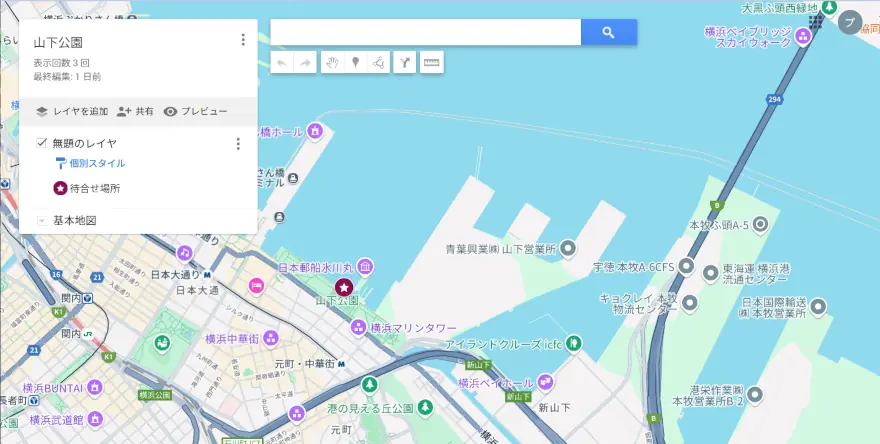Open プレビュー preview

195,112
